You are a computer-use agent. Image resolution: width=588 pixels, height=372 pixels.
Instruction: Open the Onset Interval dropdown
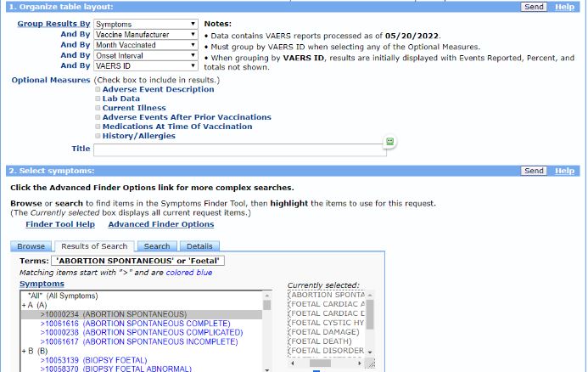point(145,55)
